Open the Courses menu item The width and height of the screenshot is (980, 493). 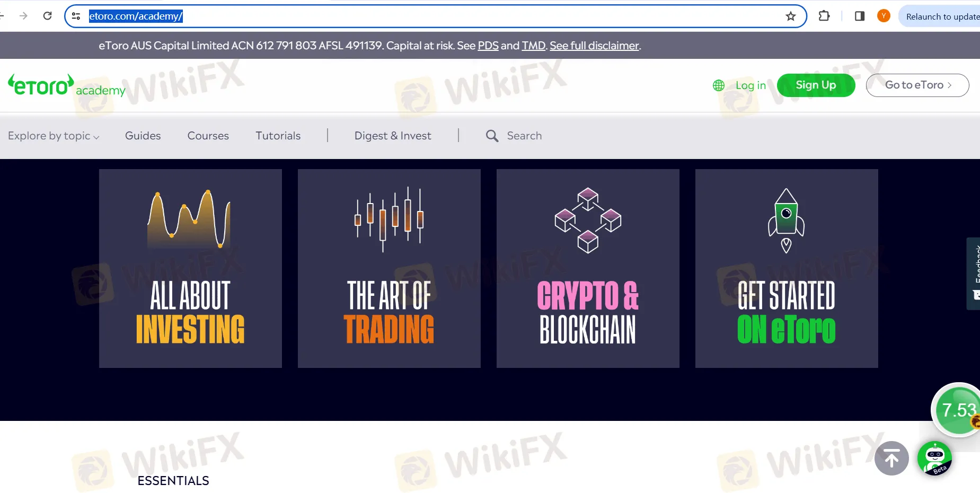pyautogui.click(x=208, y=136)
